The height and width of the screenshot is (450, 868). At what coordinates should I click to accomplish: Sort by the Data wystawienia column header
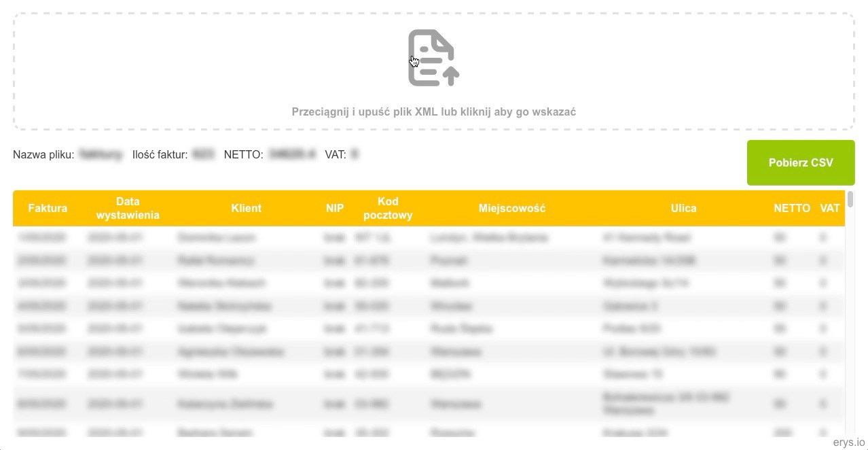pos(128,208)
